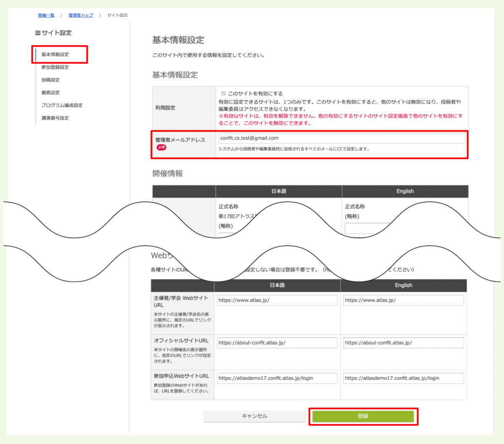Click the Japanese オフィシャルサイトURL input field
Image resolution: width=504 pixels, height=444 pixels.
pyautogui.click(x=277, y=343)
